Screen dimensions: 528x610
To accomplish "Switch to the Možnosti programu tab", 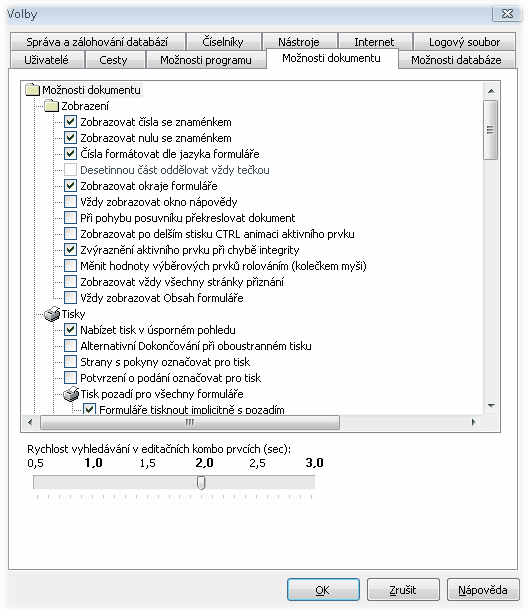I will click(206, 60).
